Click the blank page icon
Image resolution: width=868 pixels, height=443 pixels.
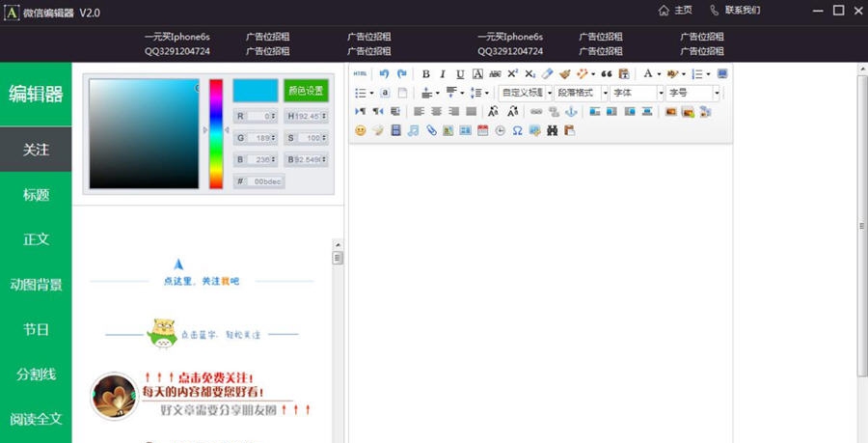pyautogui.click(x=402, y=93)
